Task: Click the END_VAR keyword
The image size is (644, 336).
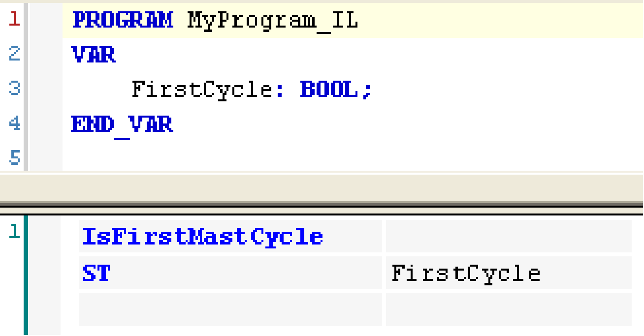Action: (122, 124)
